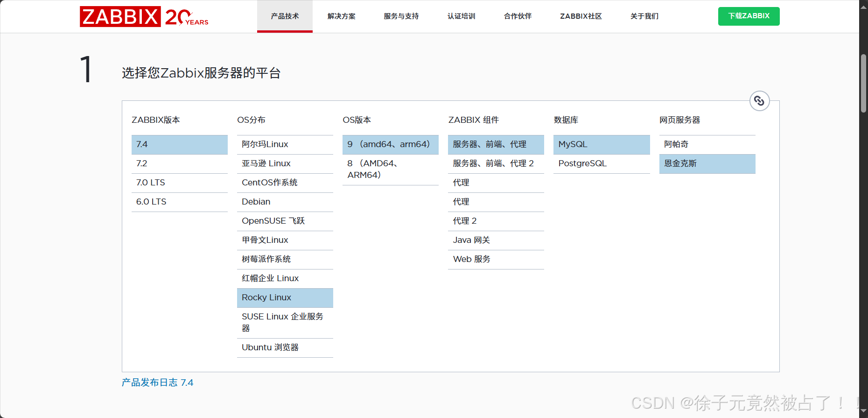
Task: Select Zabbix version 7.2
Action: (x=180, y=164)
